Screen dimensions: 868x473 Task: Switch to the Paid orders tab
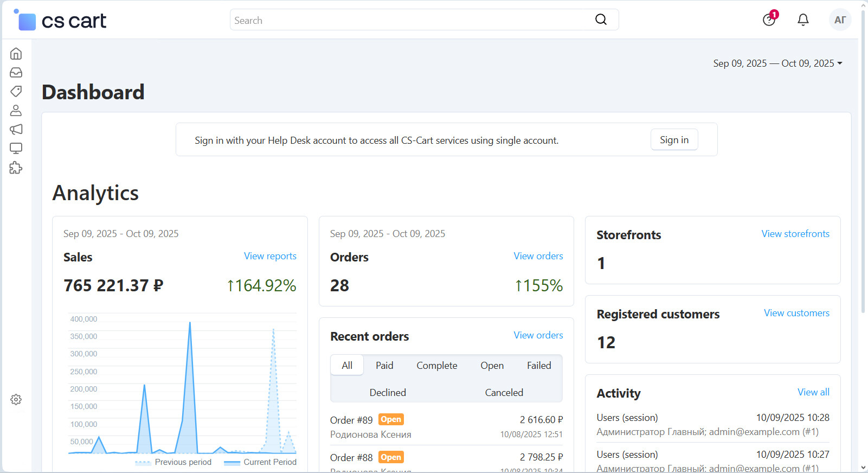tap(384, 366)
